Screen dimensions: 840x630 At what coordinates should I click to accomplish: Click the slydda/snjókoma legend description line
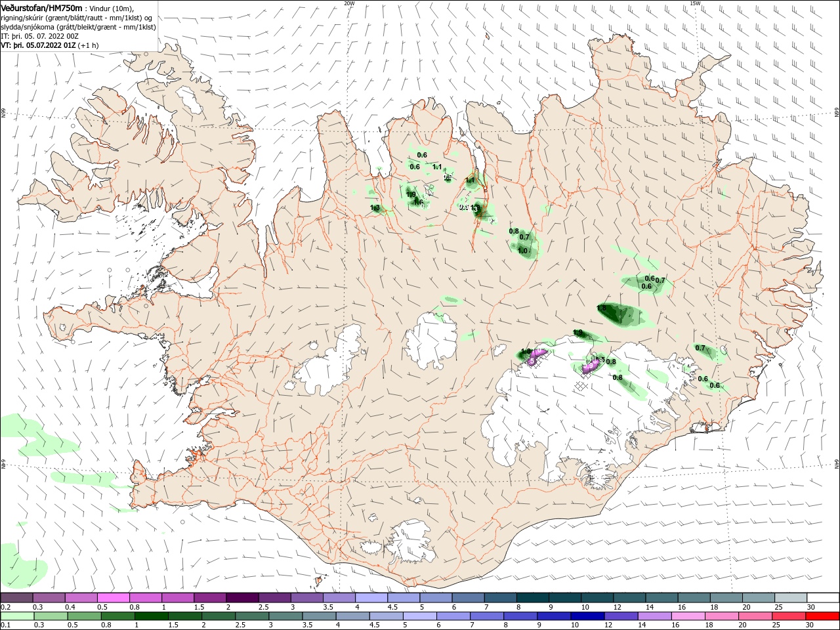point(78,27)
